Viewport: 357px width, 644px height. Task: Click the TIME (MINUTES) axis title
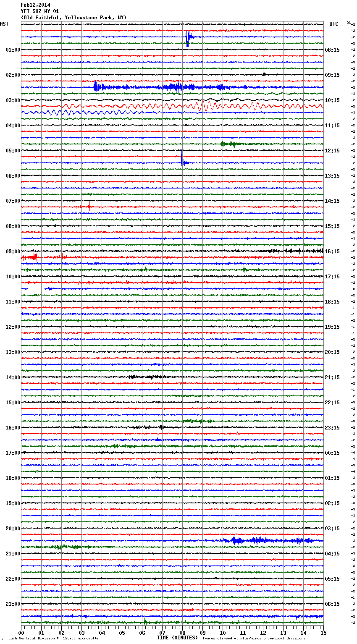point(177,638)
